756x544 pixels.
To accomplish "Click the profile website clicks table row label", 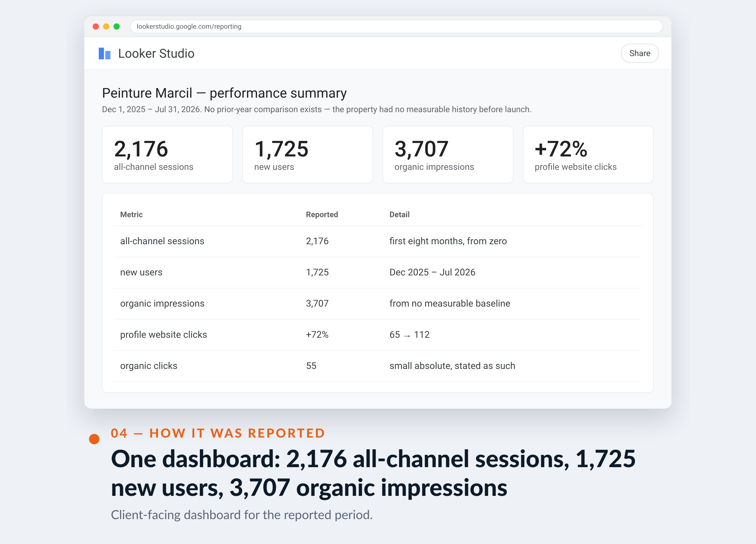I will click(163, 334).
